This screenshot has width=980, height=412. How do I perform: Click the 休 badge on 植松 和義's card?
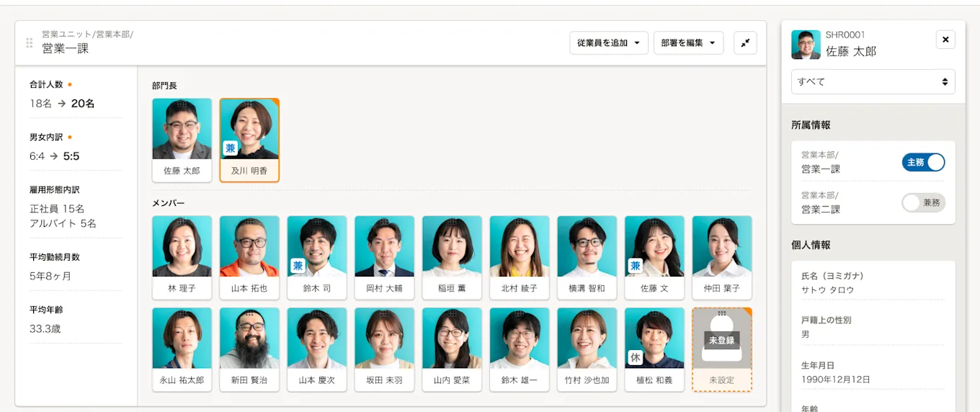coord(635,357)
